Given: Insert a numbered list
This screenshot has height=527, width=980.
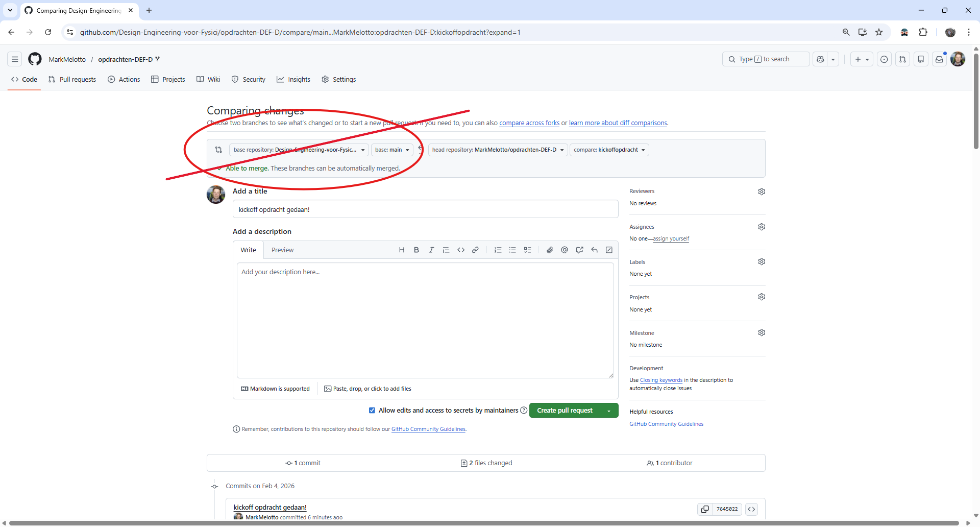Looking at the screenshot, I should [x=498, y=250].
